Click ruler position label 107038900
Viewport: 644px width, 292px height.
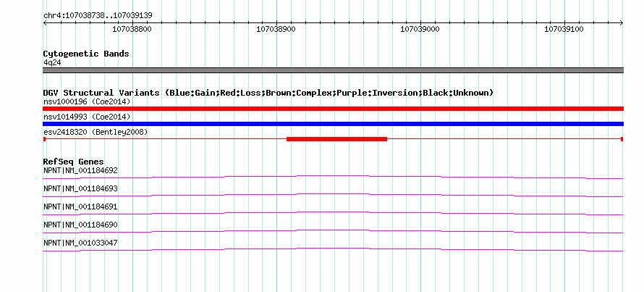[276, 29]
